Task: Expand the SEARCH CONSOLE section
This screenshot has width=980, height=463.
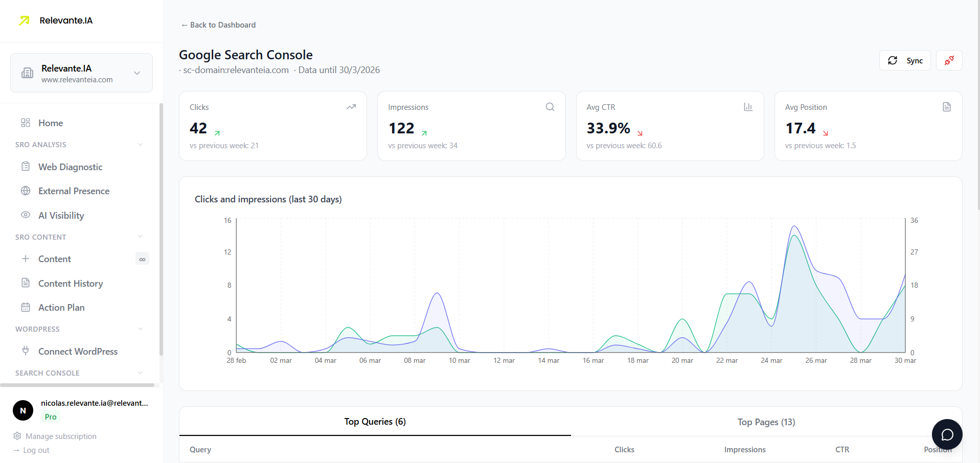Action: click(x=140, y=373)
